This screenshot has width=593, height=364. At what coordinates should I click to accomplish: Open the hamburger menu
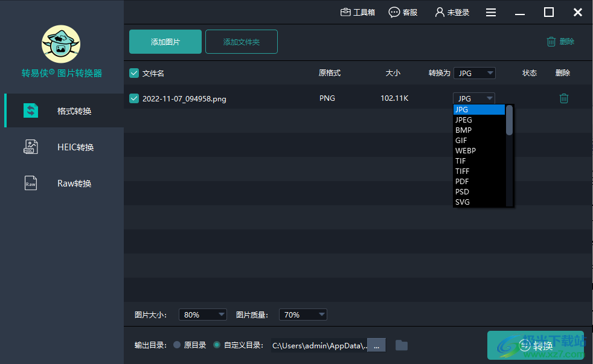[x=491, y=11]
